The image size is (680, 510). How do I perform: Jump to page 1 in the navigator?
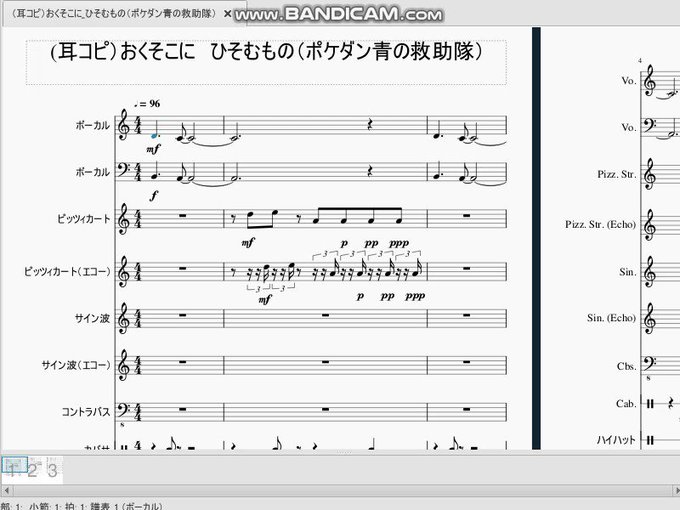pyautogui.click(x=13, y=469)
